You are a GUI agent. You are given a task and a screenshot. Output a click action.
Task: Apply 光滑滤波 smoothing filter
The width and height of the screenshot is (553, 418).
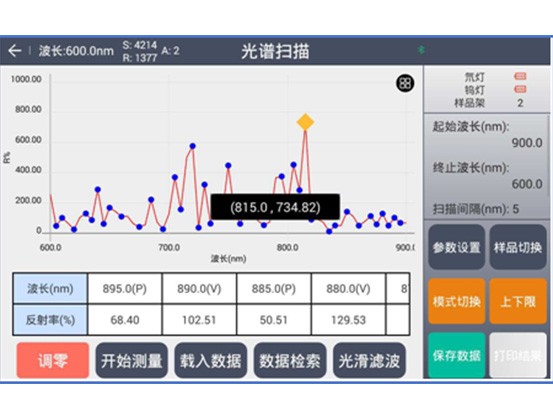(x=369, y=361)
